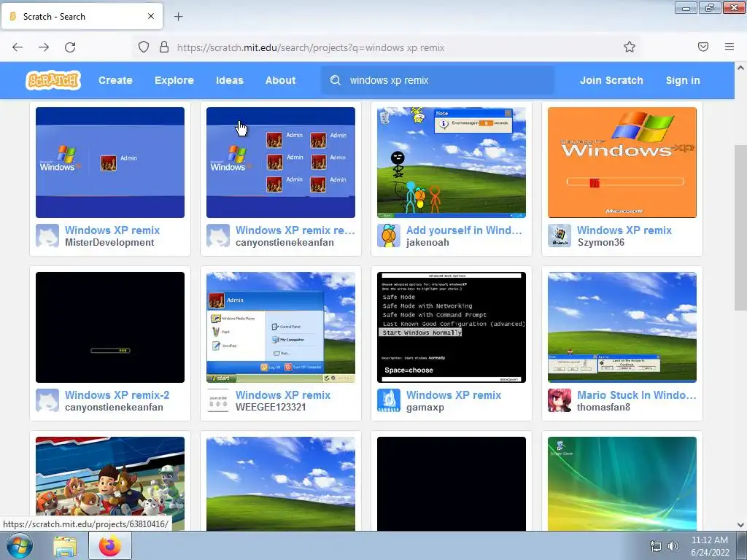This screenshot has height=560, width=747.
Task: Open Windows XP remix re... project link
Action: coord(295,230)
